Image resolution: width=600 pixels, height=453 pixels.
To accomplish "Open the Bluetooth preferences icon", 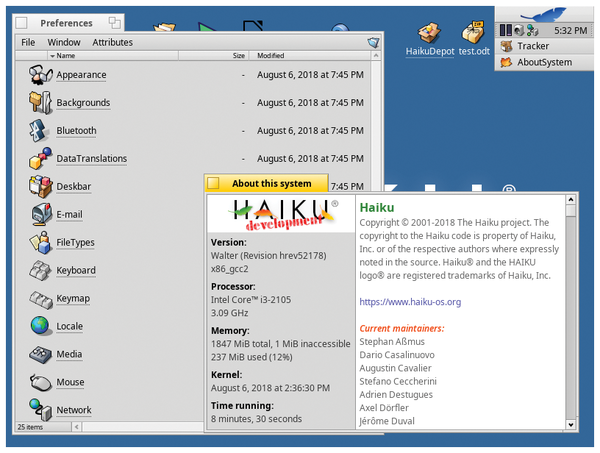I will coord(39,130).
